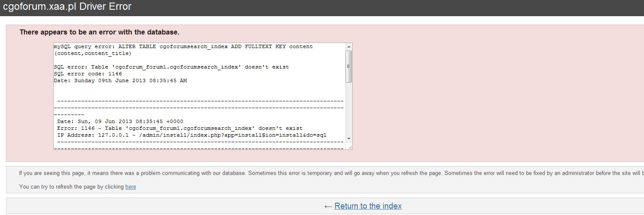The height and width of the screenshot is (215, 644).
Task: Open the "Return to the index" link
Action: click(x=368, y=206)
